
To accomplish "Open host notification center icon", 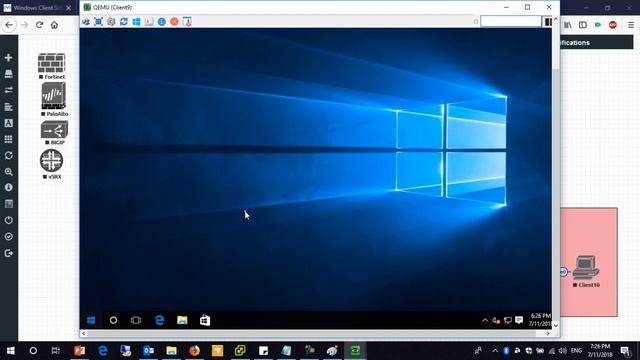I will click(x=625, y=351).
